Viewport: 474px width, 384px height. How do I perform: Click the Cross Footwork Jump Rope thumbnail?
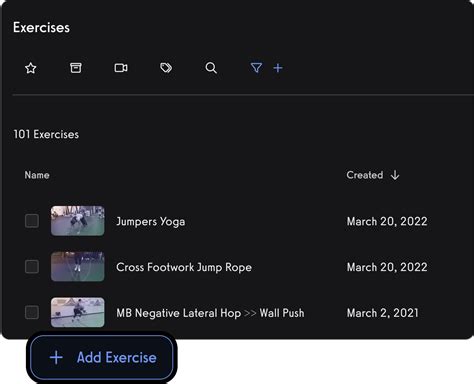point(78,267)
